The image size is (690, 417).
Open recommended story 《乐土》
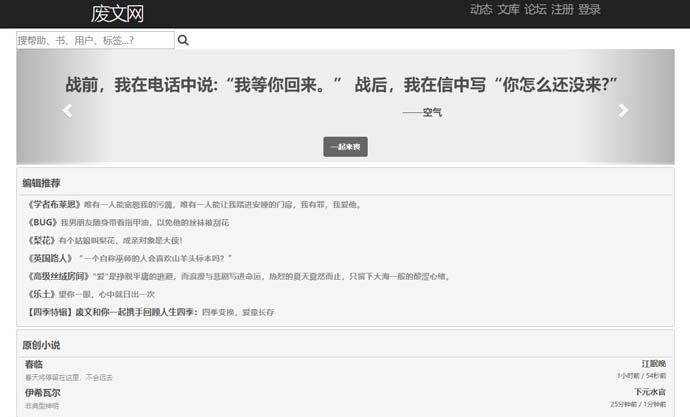tap(42, 295)
